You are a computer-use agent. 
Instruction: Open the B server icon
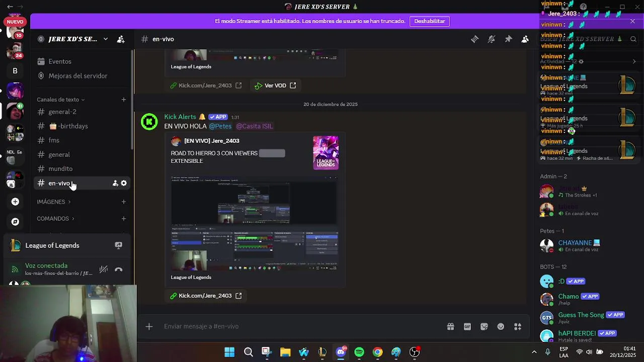(15, 71)
